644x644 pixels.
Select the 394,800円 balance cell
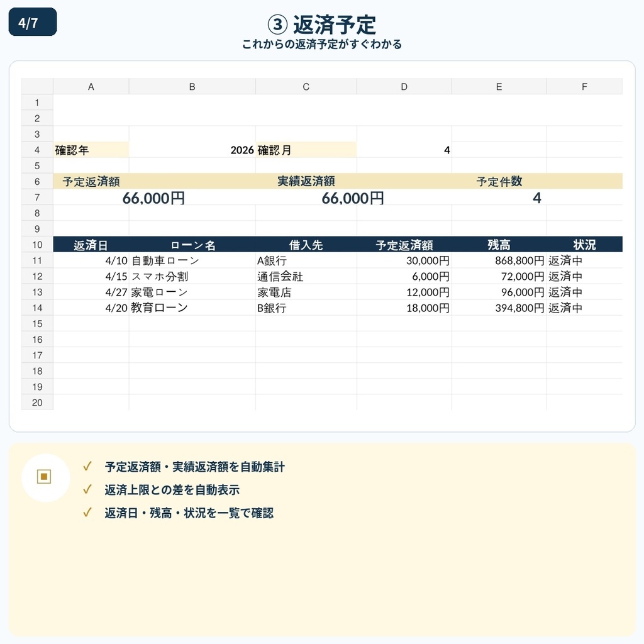point(499,308)
